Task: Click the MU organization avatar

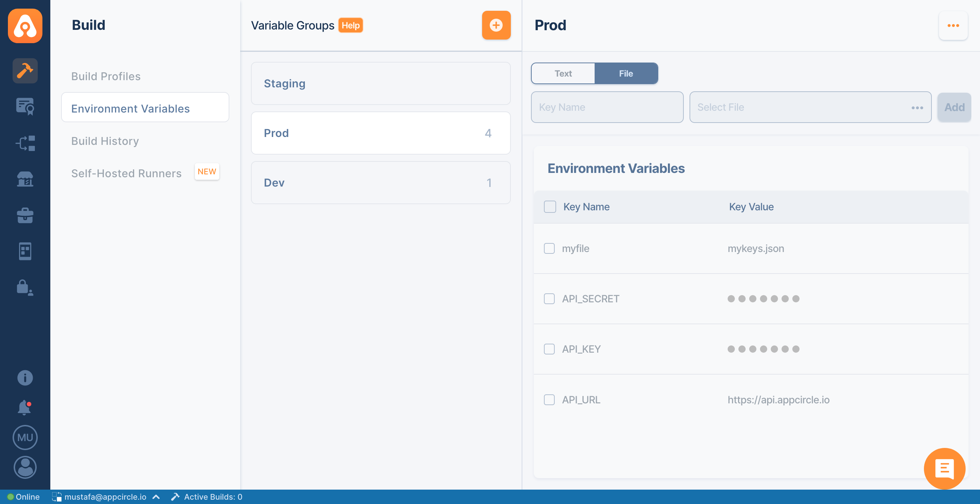Action: point(25,437)
